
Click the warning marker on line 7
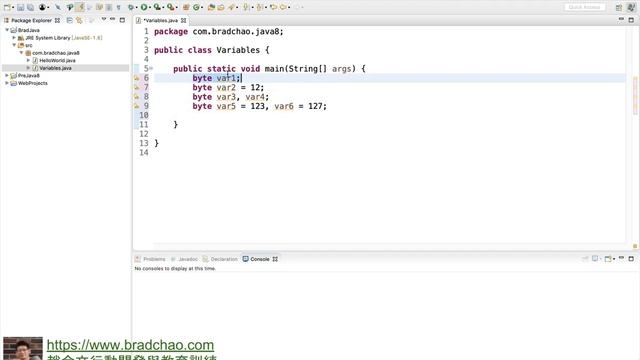[137, 87]
